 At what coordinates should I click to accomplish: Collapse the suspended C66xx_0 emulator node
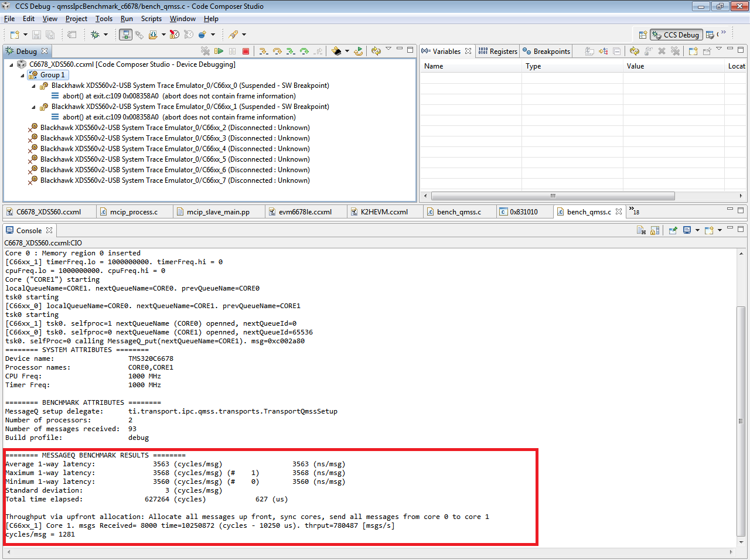click(33, 85)
